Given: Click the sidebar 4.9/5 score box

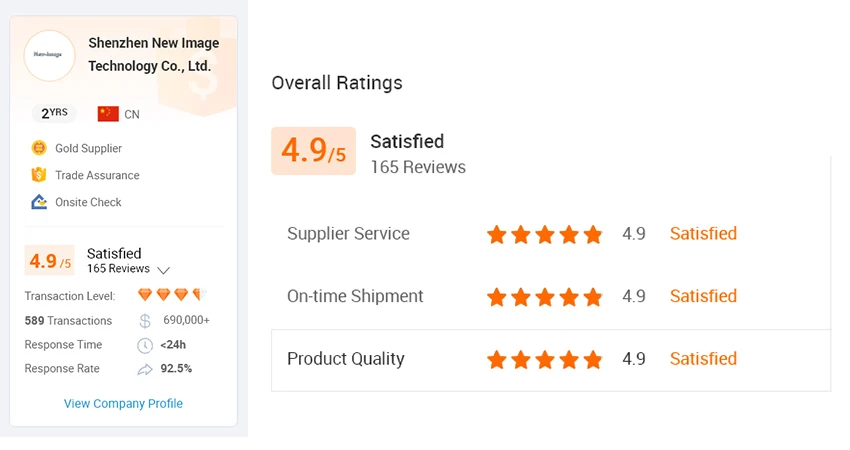Looking at the screenshot, I should point(50,261).
